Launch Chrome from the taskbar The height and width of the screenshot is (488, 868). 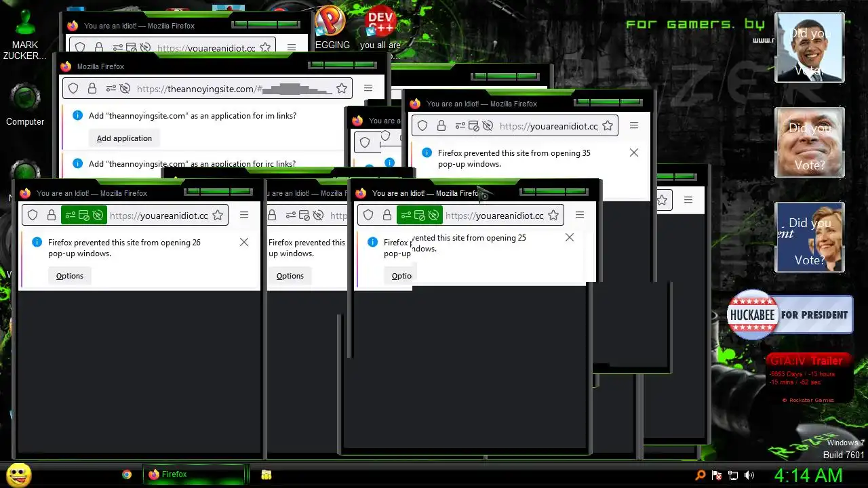[127, 474]
